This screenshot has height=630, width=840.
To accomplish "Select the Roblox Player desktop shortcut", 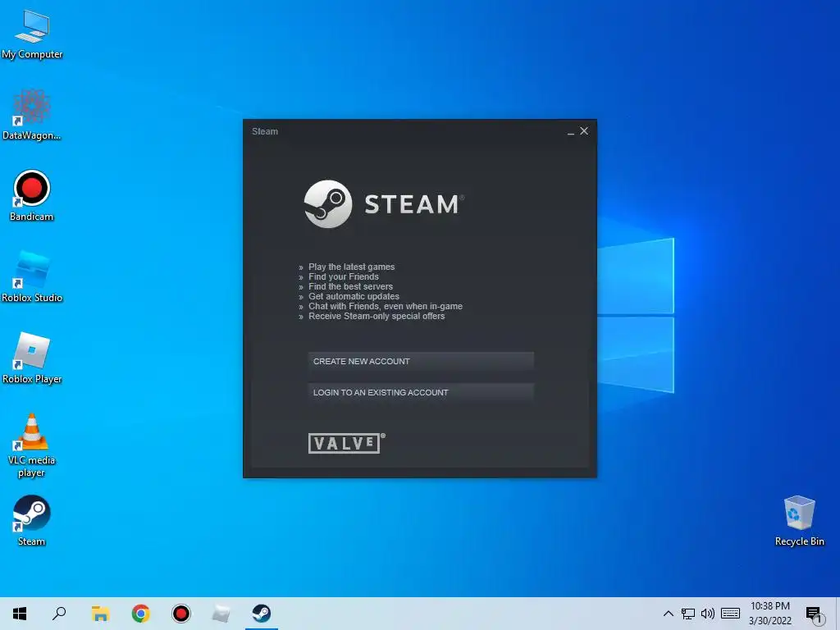I will (32, 358).
